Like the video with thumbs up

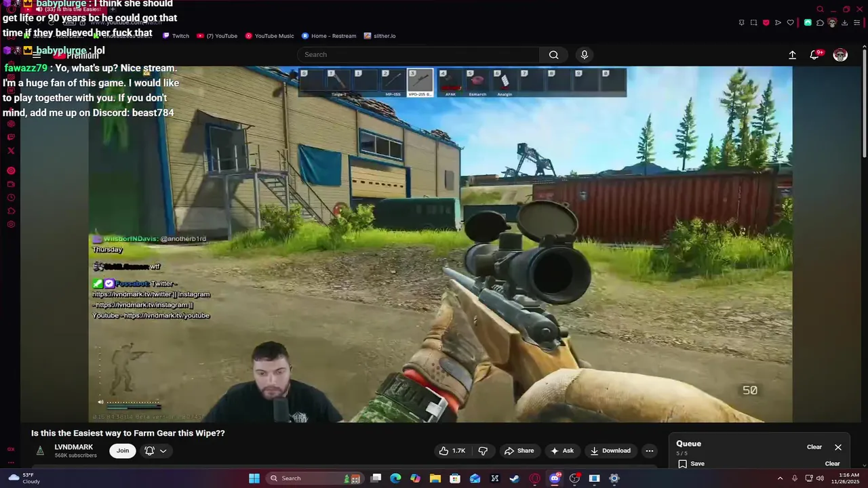[x=452, y=451]
